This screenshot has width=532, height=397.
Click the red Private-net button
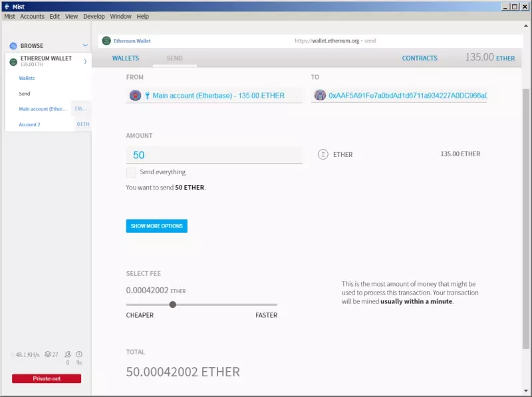coord(47,378)
